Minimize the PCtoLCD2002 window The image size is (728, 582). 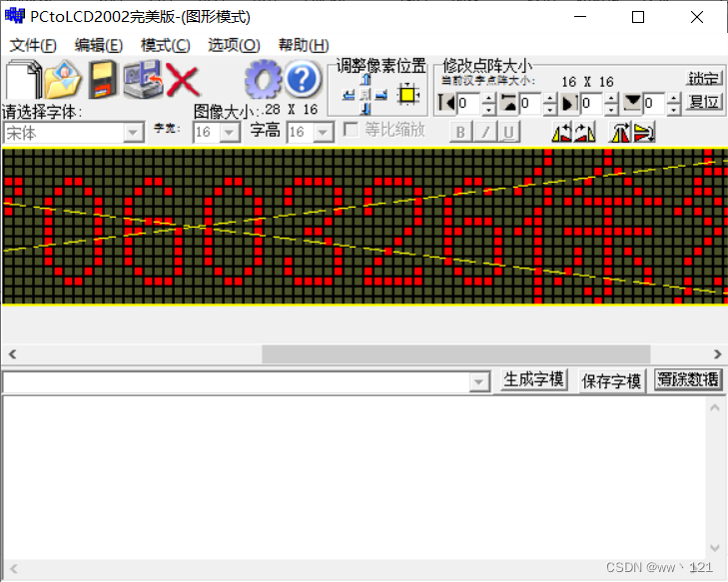[x=580, y=17]
